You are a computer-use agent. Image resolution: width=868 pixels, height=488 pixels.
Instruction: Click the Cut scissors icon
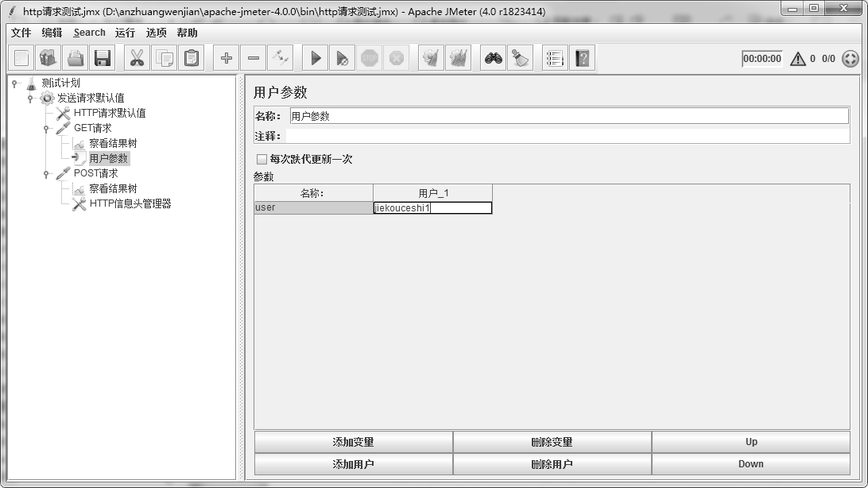(137, 58)
